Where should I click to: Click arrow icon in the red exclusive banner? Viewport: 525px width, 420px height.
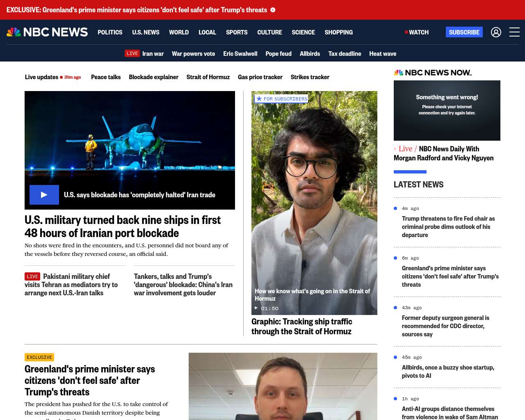(273, 10)
